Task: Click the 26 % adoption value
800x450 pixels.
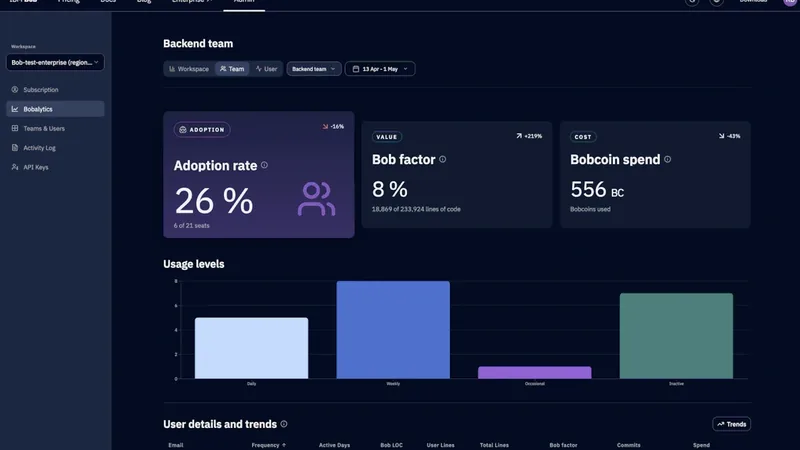Action: (214, 201)
